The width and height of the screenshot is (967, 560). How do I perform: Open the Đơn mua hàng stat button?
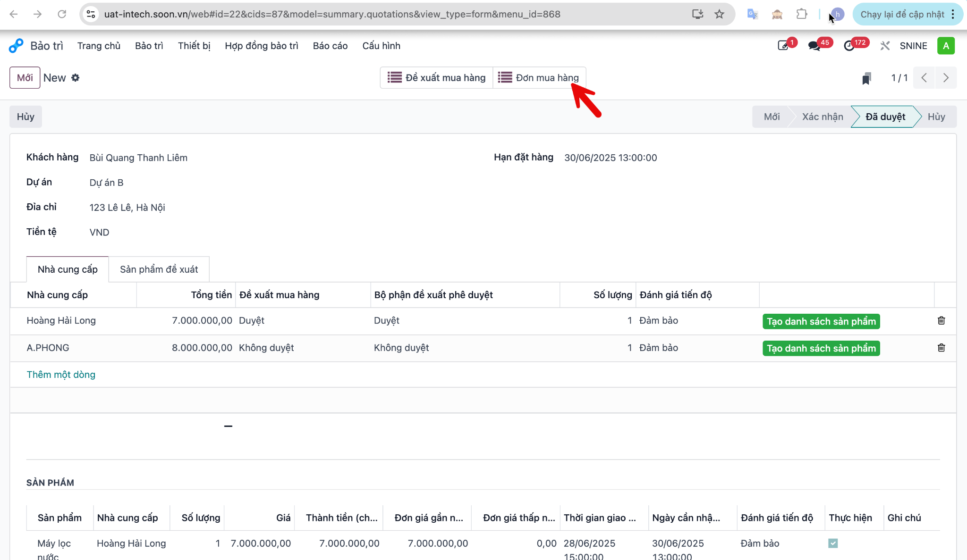click(x=539, y=78)
